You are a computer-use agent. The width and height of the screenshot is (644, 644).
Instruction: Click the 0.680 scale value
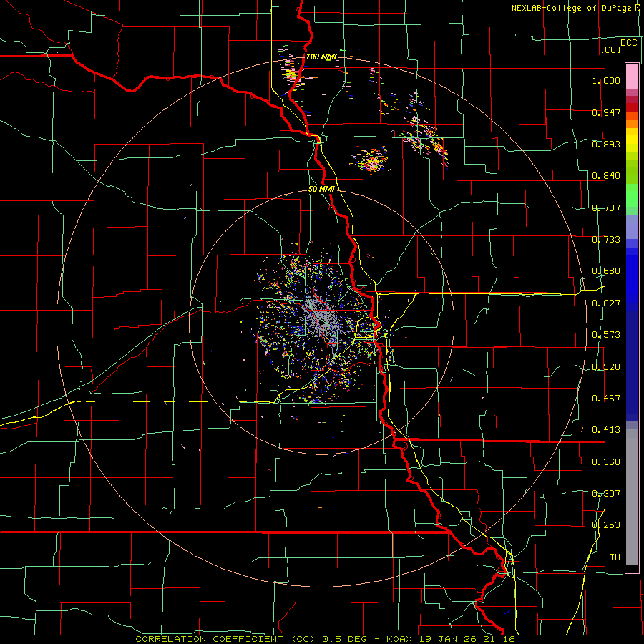coord(606,271)
